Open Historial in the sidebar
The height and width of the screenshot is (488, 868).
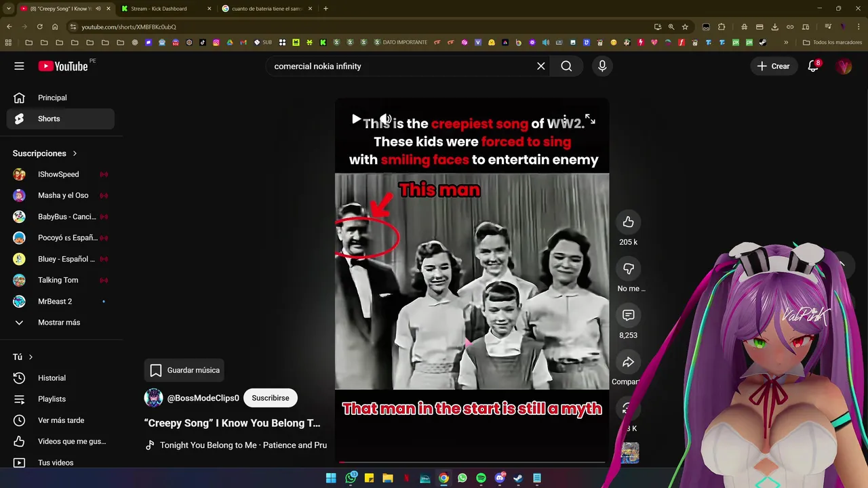click(61, 378)
